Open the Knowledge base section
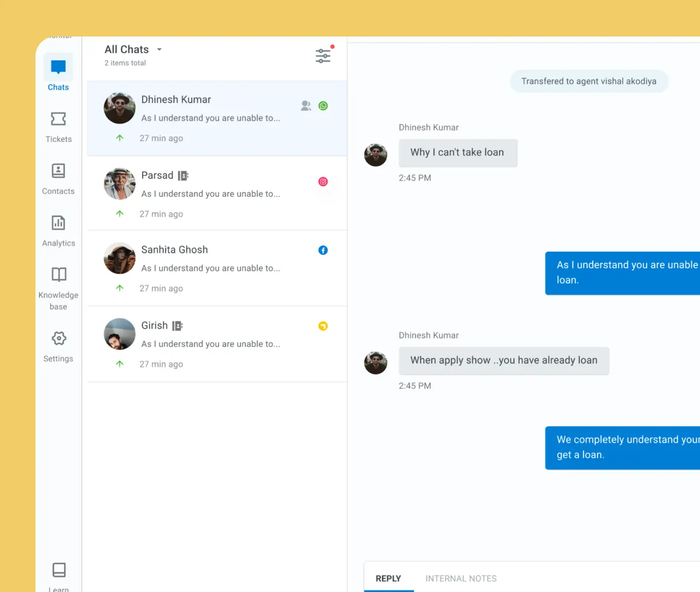 58,287
